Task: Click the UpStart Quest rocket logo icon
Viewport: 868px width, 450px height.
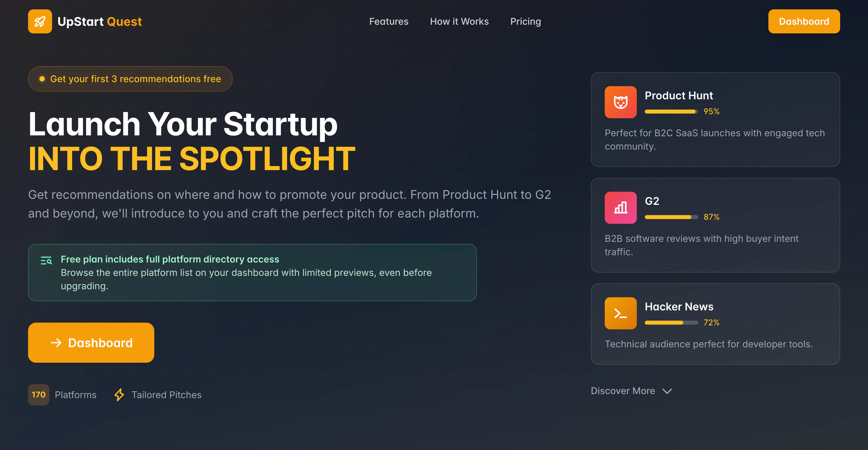Action: (x=40, y=21)
